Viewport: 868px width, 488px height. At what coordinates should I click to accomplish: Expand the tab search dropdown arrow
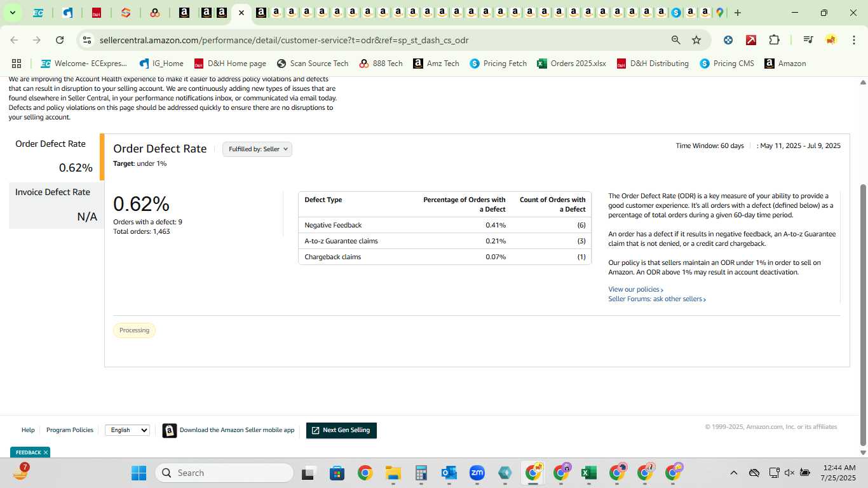[12, 13]
